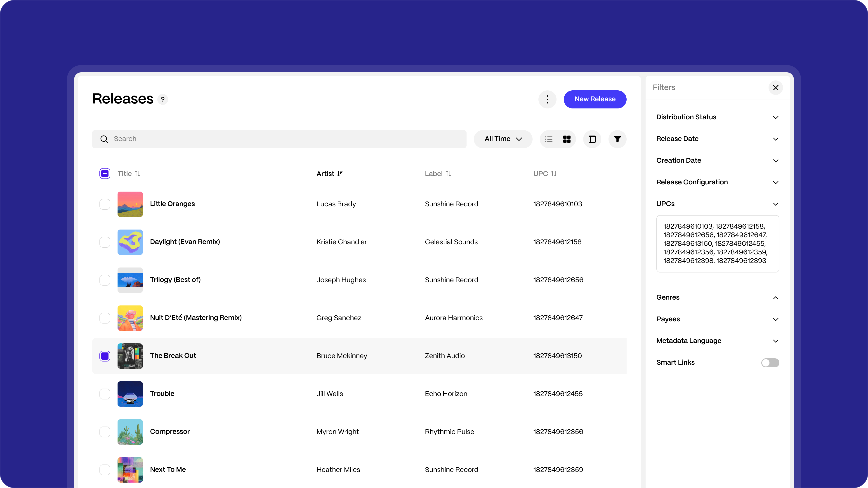This screenshot has width=868, height=488.
Task: Open the Trouble release title
Action: pyautogui.click(x=162, y=393)
